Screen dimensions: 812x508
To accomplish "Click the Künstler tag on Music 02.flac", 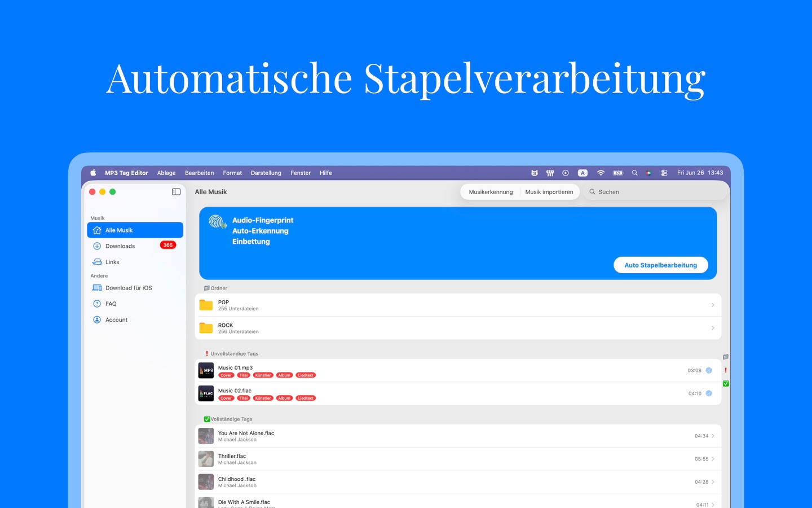I will pyautogui.click(x=263, y=398).
